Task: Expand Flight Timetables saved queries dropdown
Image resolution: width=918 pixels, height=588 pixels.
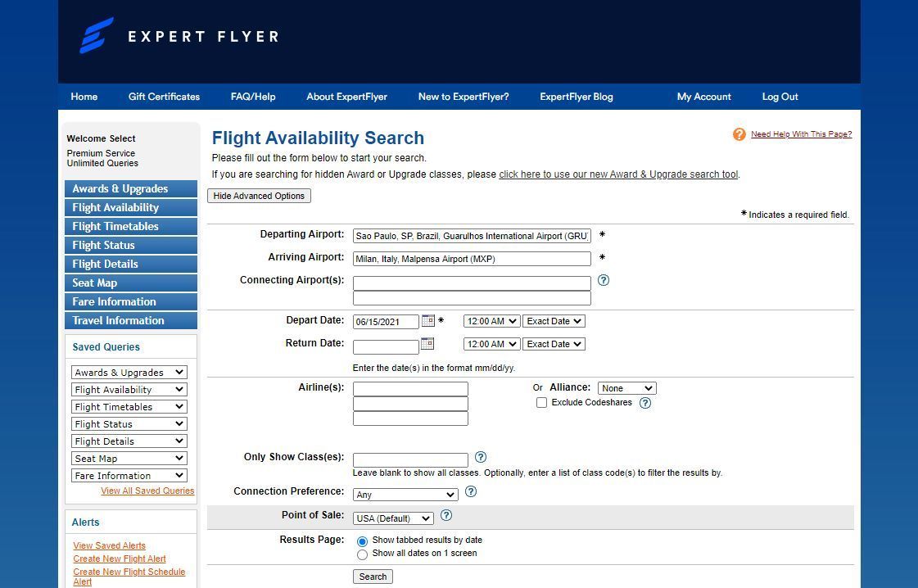Action: tap(129, 406)
